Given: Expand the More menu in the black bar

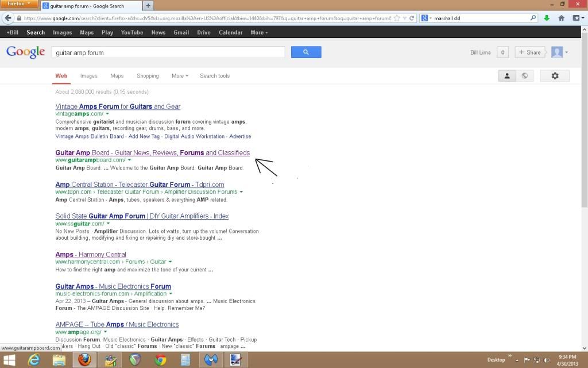Looking at the screenshot, I should [259, 32].
